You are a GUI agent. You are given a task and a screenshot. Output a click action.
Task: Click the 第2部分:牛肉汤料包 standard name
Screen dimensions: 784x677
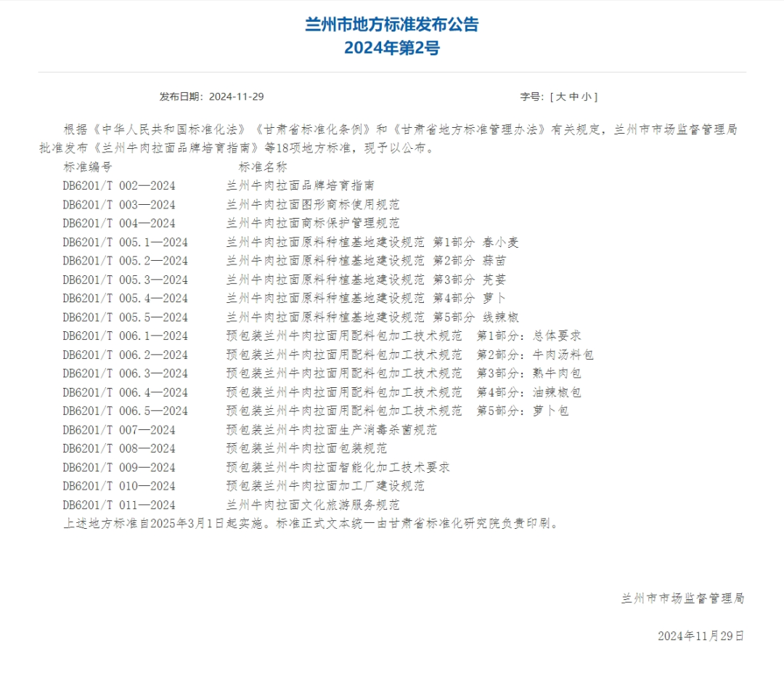point(410,354)
